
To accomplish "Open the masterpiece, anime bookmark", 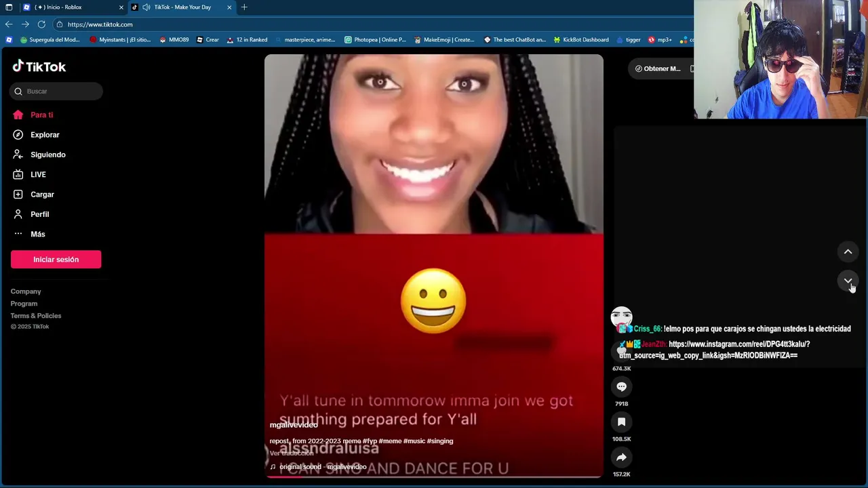I will click(x=305, y=40).
